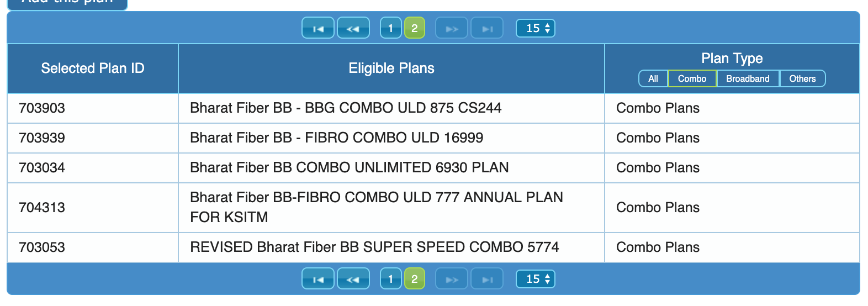Go to page 1 in bottom paginator

(390, 279)
